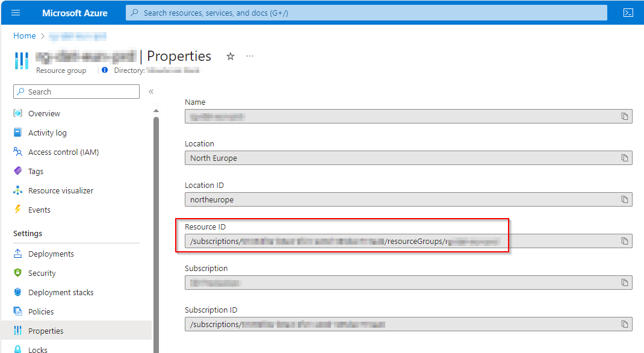644x353 pixels.
Task: Toggle favorite star for this resource group
Action: pos(231,56)
